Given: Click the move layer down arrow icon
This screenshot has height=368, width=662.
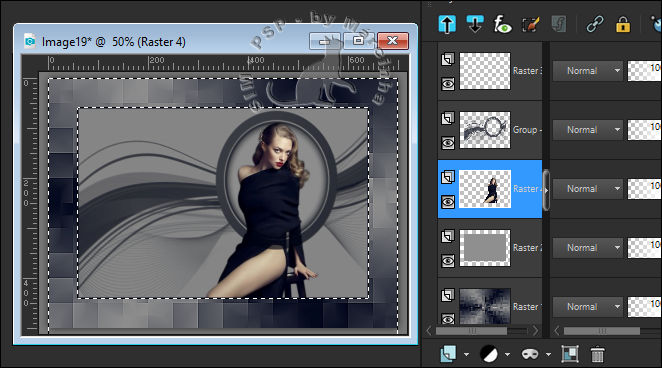Looking at the screenshot, I should click(475, 24).
